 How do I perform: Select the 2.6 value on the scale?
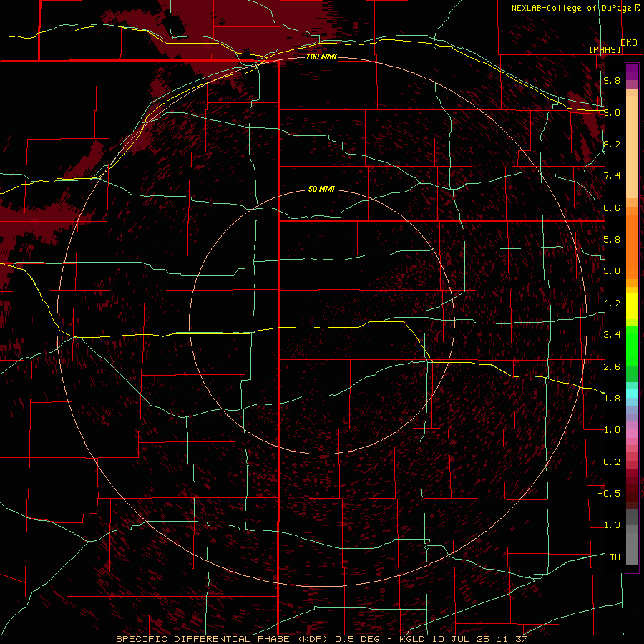pos(612,366)
